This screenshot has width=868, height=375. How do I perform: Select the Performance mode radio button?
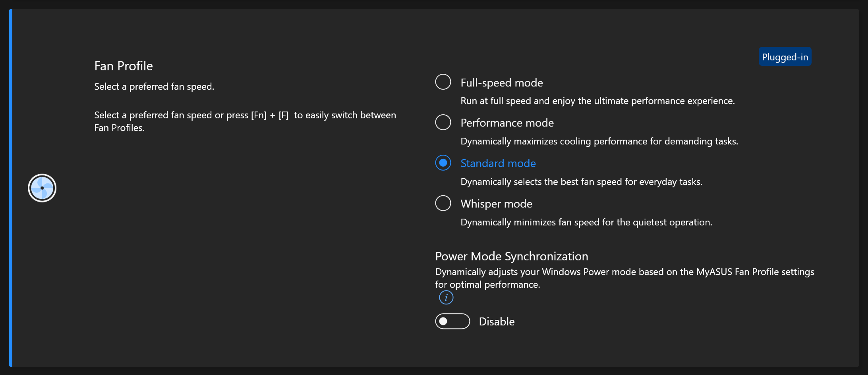(443, 122)
